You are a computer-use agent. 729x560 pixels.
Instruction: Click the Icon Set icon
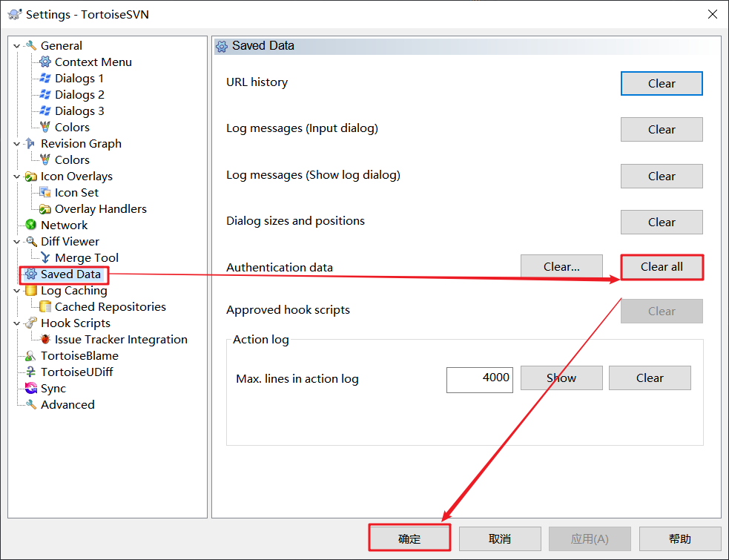45,193
